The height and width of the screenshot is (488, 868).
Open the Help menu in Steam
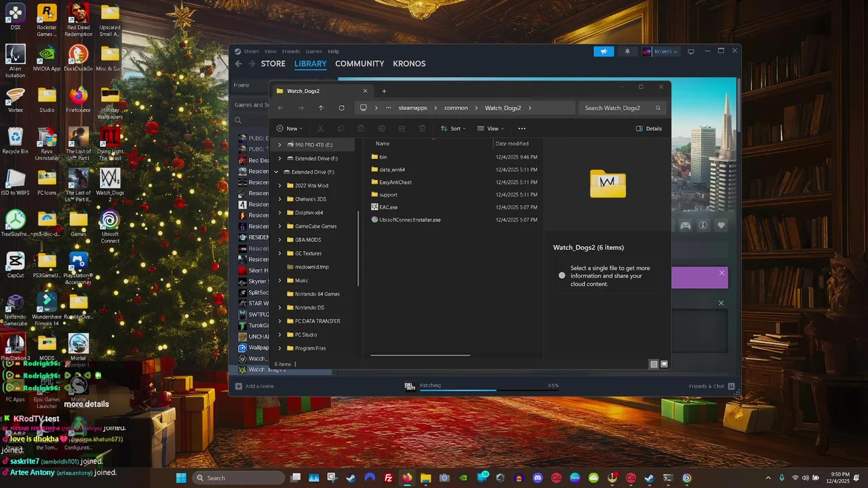click(x=334, y=52)
